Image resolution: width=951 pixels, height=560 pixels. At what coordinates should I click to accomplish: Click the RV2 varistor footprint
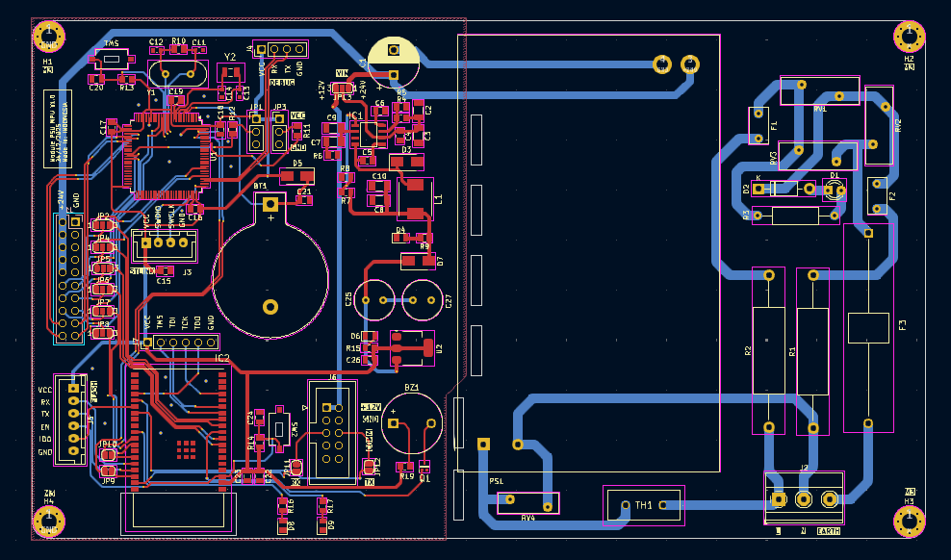click(879, 125)
